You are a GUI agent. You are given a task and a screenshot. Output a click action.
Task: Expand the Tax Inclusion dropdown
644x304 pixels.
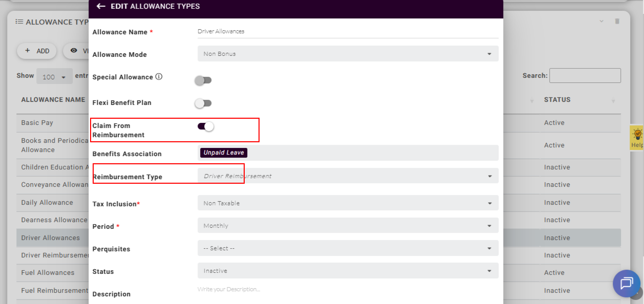coord(348,203)
